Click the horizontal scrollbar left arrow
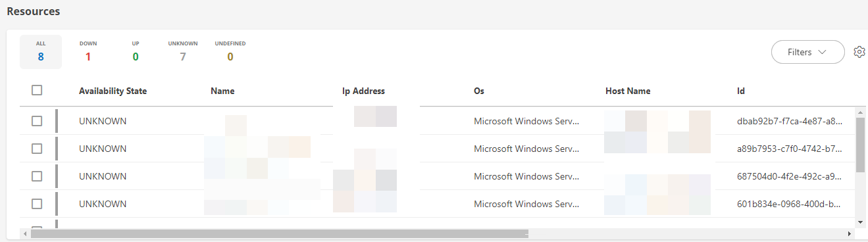The width and height of the screenshot is (868, 242). pyautogui.click(x=26, y=233)
